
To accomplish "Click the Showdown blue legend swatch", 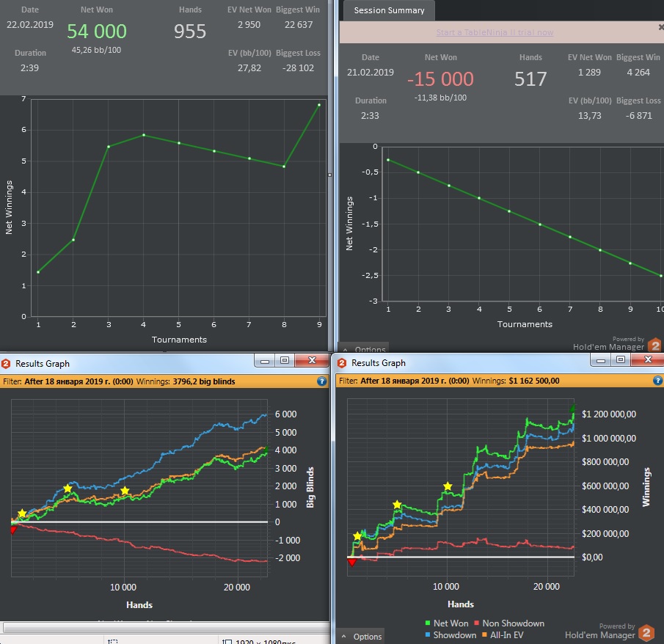I will 428,634.
